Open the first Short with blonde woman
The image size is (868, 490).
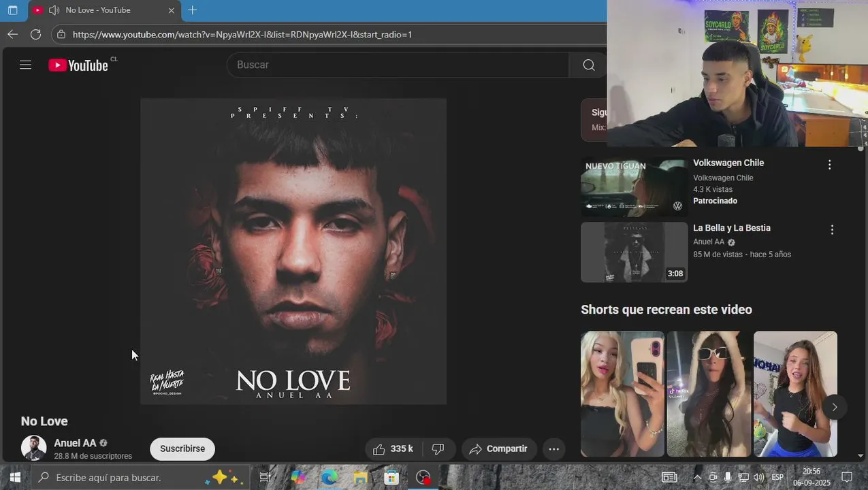point(622,393)
